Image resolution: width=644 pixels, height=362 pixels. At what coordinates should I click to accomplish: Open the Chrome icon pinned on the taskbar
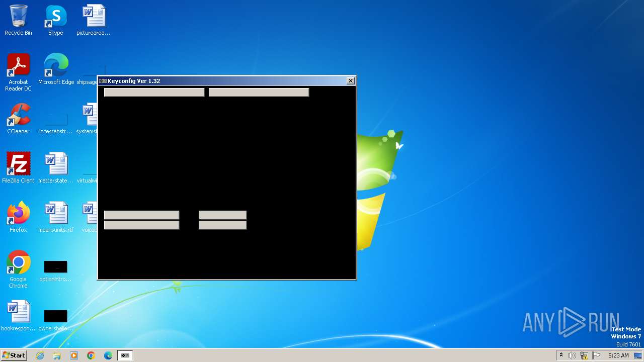point(91,355)
